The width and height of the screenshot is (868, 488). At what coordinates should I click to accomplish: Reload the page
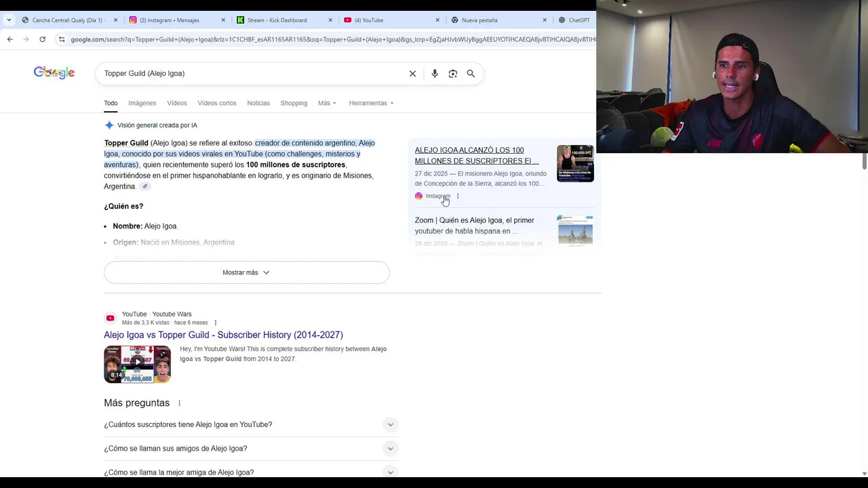click(42, 39)
